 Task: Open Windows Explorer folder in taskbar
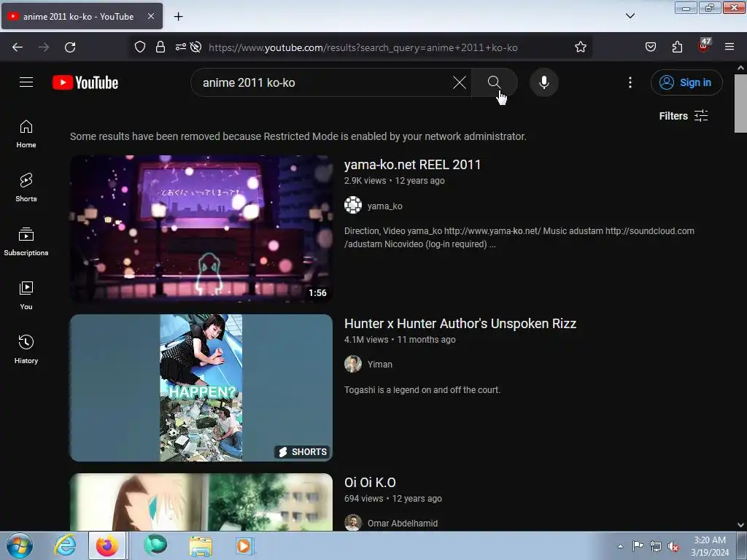pyautogui.click(x=201, y=545)
